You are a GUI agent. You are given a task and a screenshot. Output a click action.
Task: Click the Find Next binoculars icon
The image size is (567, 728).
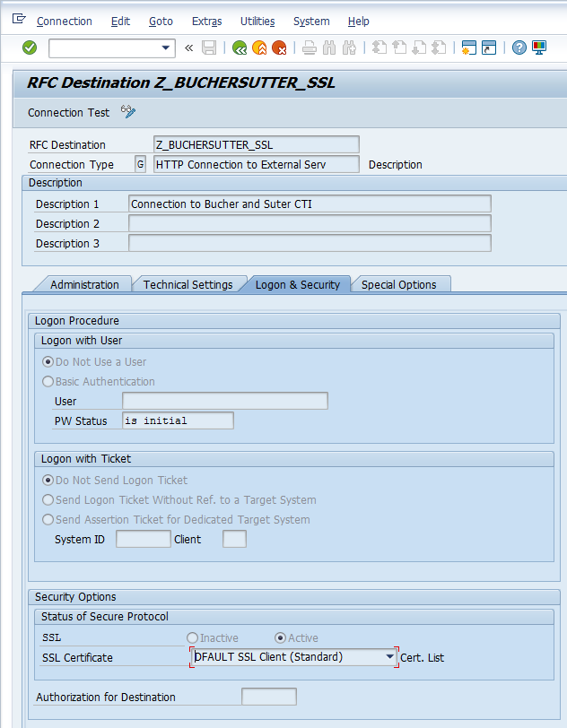tap(349, 48)
